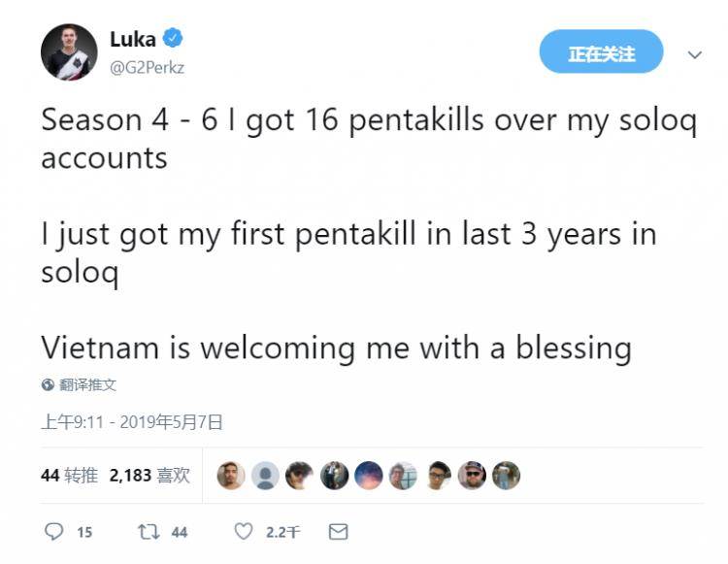Open the blue-purple sky liker avatar
728x564 pixels.
pos(368,476)
